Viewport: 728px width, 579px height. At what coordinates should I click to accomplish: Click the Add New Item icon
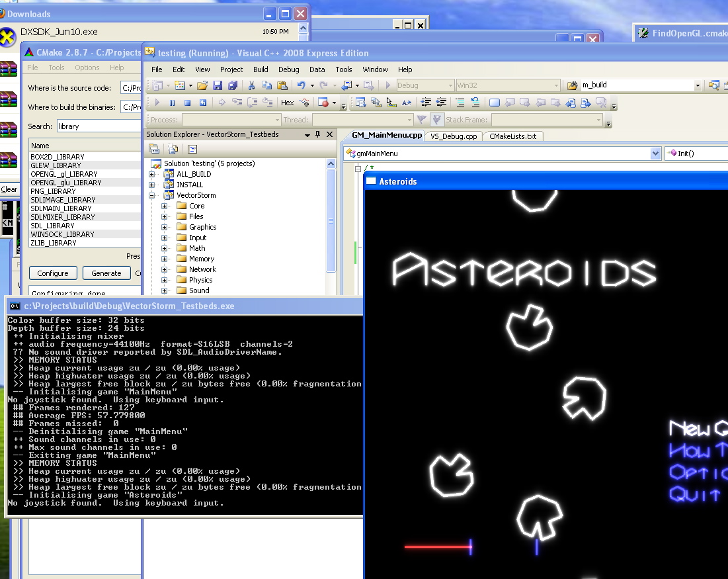pyautogui.click(x=180, y=85)
